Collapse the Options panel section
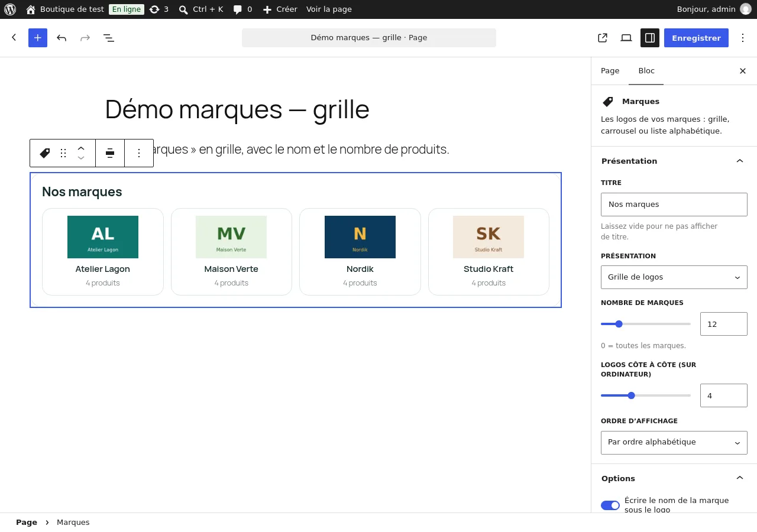The image size is (757, 532). (674, 478)
